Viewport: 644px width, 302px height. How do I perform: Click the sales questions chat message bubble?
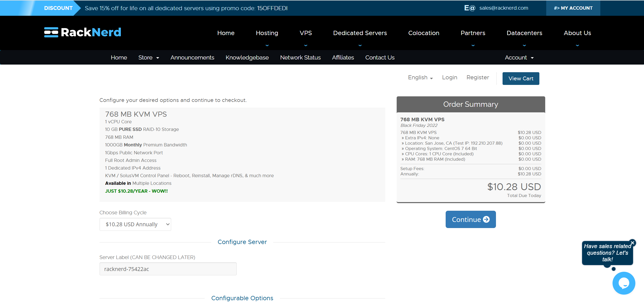[607, 253]
